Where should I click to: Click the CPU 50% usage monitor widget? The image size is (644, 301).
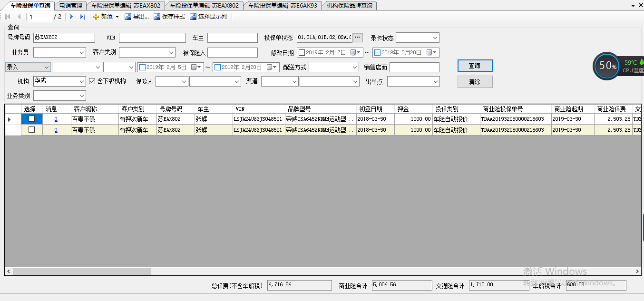[x=607, y=66]
